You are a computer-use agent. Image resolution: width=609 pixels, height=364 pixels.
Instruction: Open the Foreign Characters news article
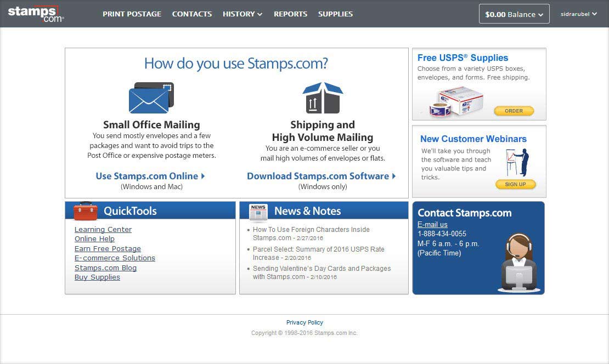311,234
